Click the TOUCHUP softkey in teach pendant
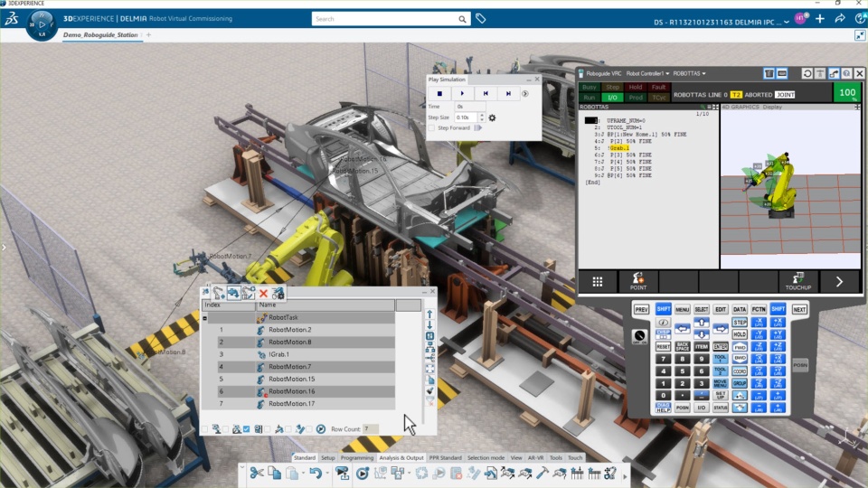 (x=797, y=281)
